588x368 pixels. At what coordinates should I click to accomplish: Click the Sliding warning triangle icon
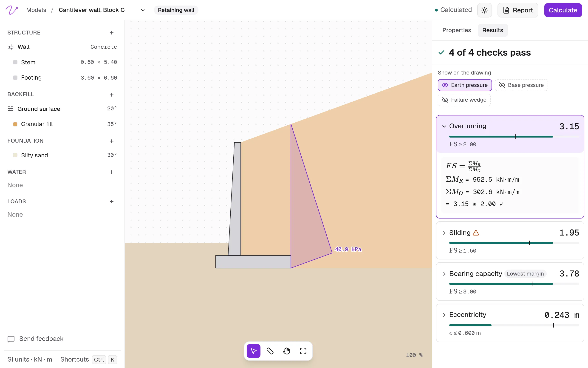point(476,233)
